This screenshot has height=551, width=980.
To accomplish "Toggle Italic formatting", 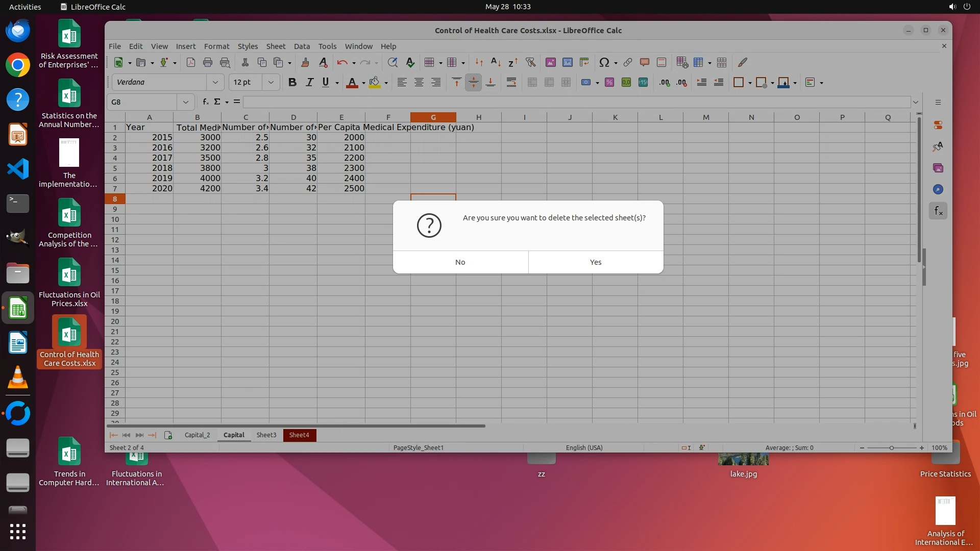I will coord(309,82).
